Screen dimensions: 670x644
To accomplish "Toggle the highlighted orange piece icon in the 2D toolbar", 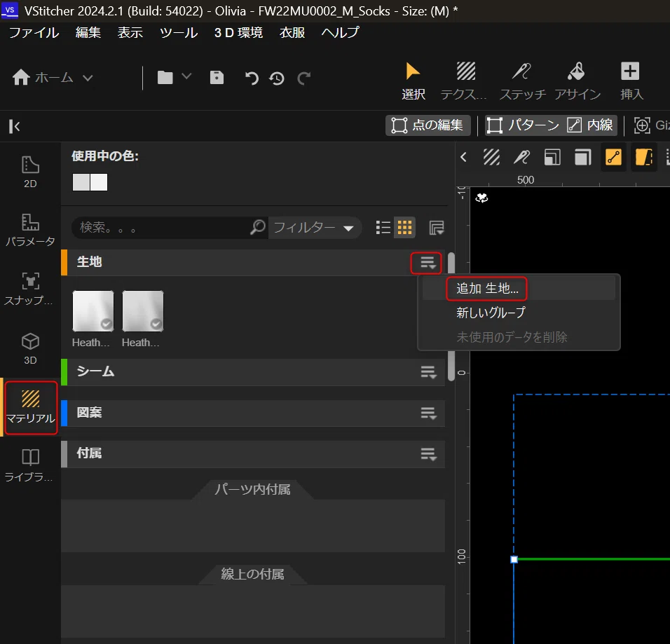I will (x=643, y=157).
